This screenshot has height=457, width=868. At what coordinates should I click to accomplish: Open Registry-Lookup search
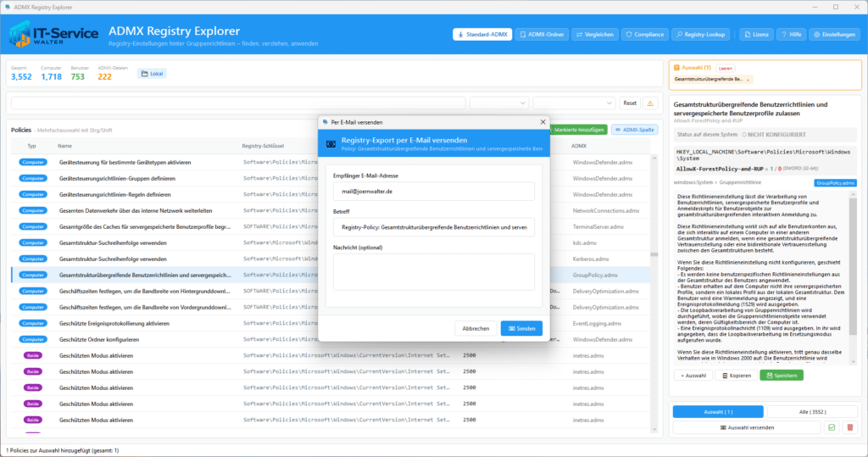click(701, 35)
